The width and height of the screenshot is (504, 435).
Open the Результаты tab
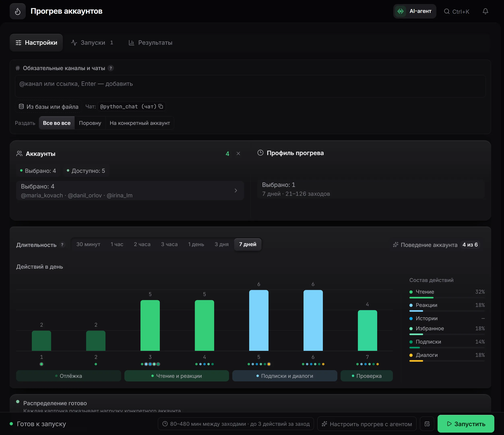click(151, 43)
